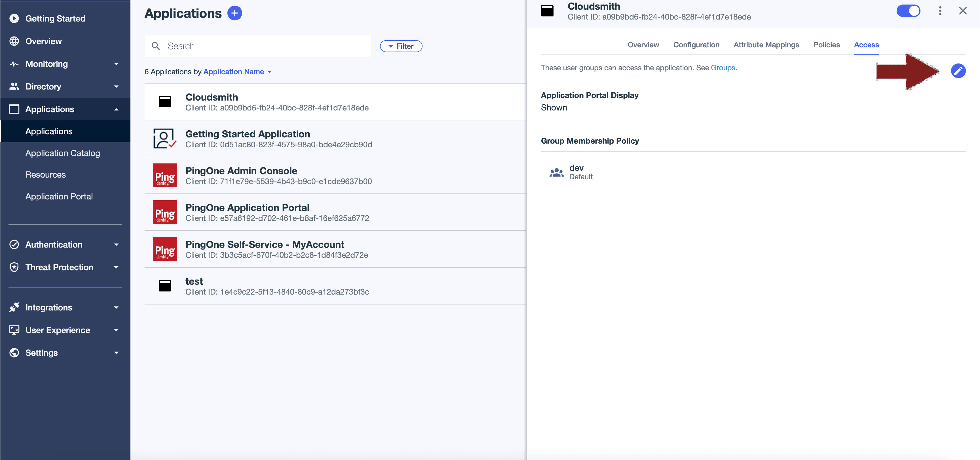Open Application Catalog in sidebar

click(x=62, y=153)
